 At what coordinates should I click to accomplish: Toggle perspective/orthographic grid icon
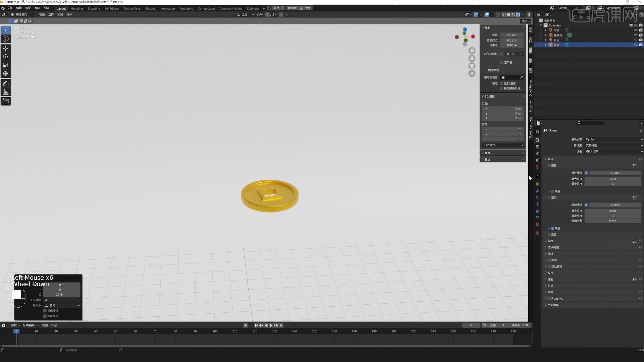click(472, 73)
